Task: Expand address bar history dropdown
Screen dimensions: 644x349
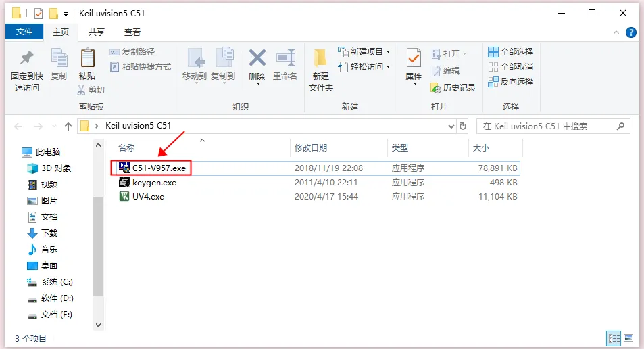Action: point(451,126)
